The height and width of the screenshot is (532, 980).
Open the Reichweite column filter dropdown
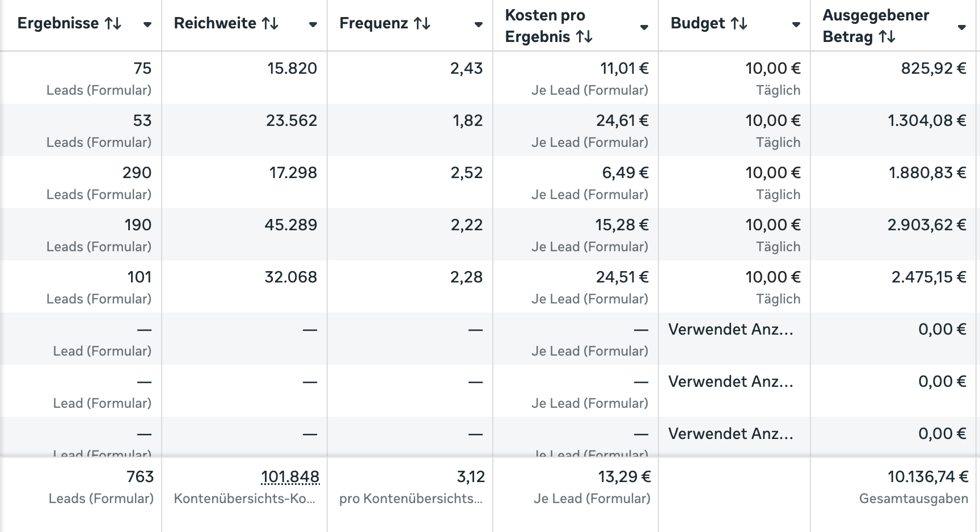click(x=312, y=26)
